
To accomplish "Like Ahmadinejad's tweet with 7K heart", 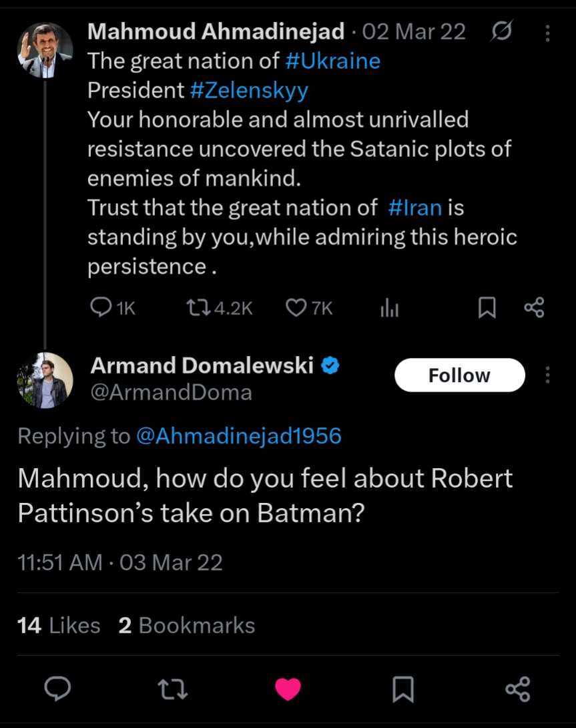I will coord(295,307).
